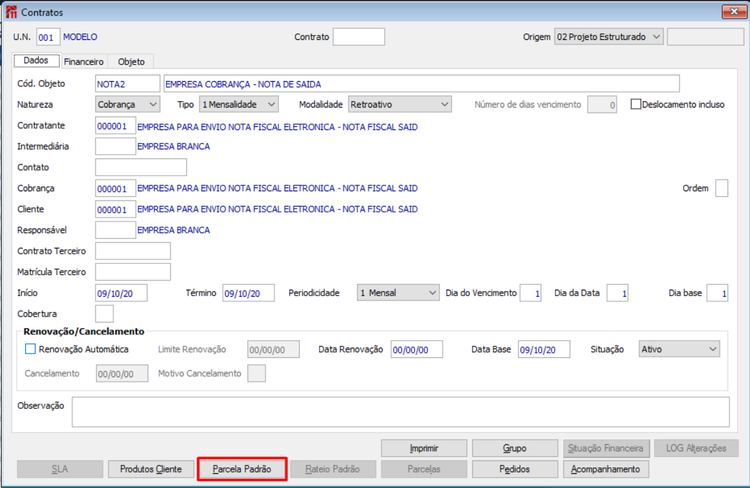750x488 pixels.
Task: Focus the Ordem field
Action: 722,188
